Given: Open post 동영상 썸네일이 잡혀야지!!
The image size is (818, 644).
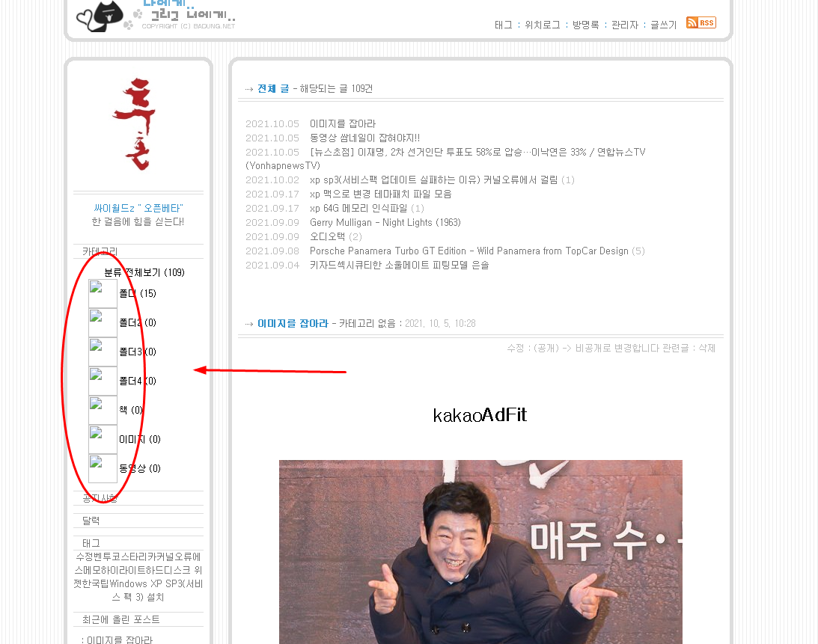Looking at the screenshot, I should (364, 138).
